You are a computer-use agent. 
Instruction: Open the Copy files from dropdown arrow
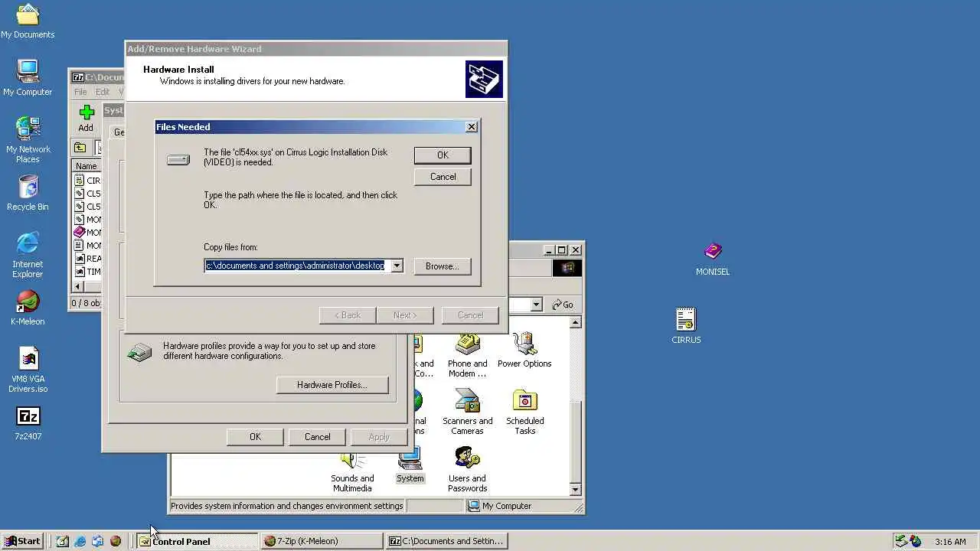pyautogui.click(x=397, y=266)
